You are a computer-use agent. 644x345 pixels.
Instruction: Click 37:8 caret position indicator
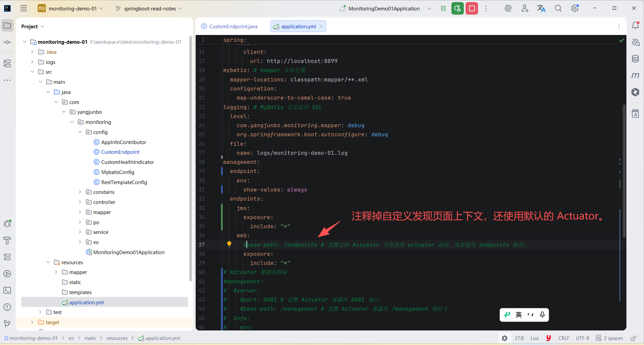click(x=519, y=338)
